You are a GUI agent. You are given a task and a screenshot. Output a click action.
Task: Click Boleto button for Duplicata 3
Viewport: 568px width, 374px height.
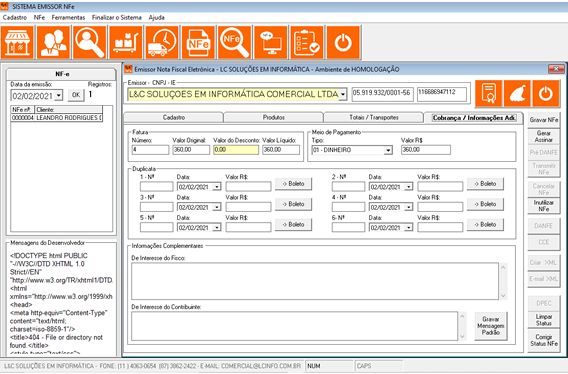click(x=293, y=204)
